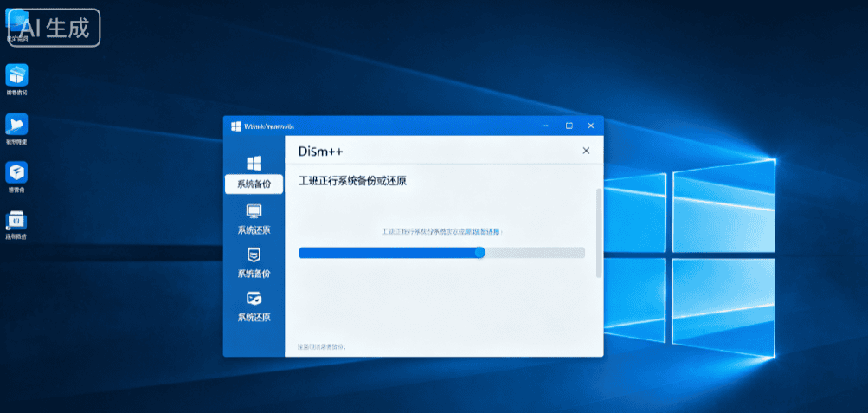Click the DiSm++ title text
868x413 pixels.
coord(320,152)
